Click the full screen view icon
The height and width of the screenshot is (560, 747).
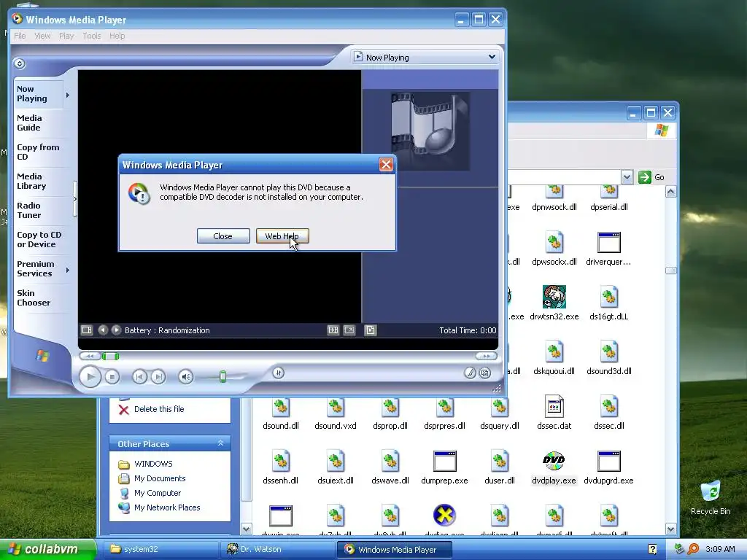click(349, 330)
